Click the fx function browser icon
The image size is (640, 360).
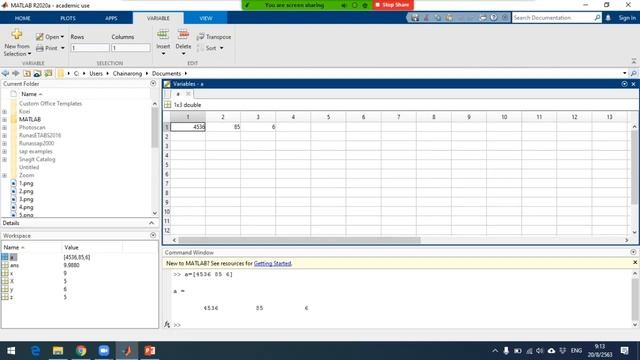(167, 324)
